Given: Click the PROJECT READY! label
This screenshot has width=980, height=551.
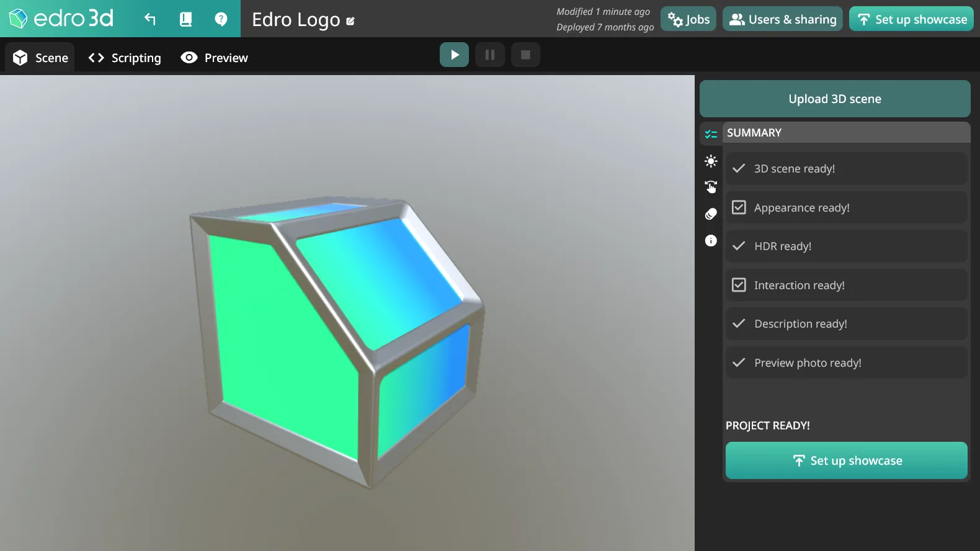Looking at the screenshot, I should [x=768, y=426].
